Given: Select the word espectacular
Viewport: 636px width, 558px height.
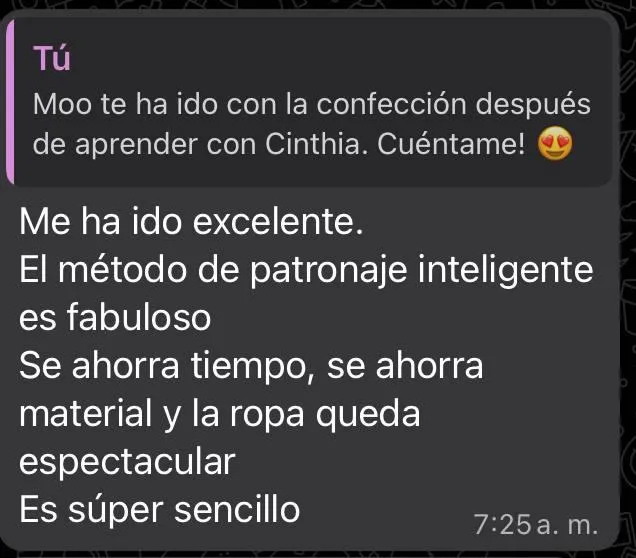Looking at the screenshot, I should coord(127,462).
